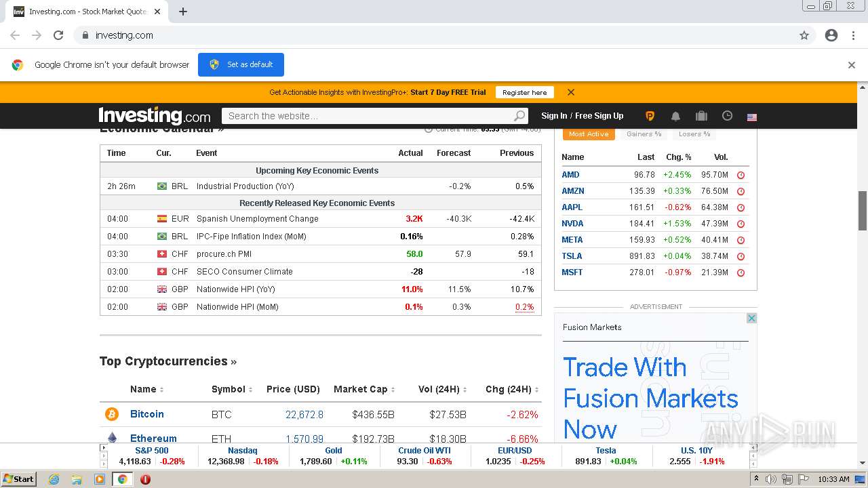Open media player taskbar icon

(x=100, y=479)
